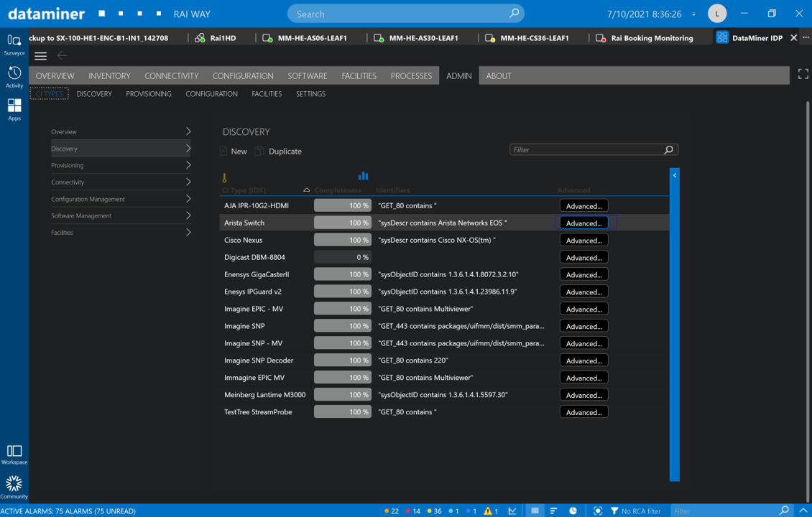The height and width of the screenshot is (517, 812).
Task: Collapse the blue side panel arrow
Action: click(x=674, y=175)
